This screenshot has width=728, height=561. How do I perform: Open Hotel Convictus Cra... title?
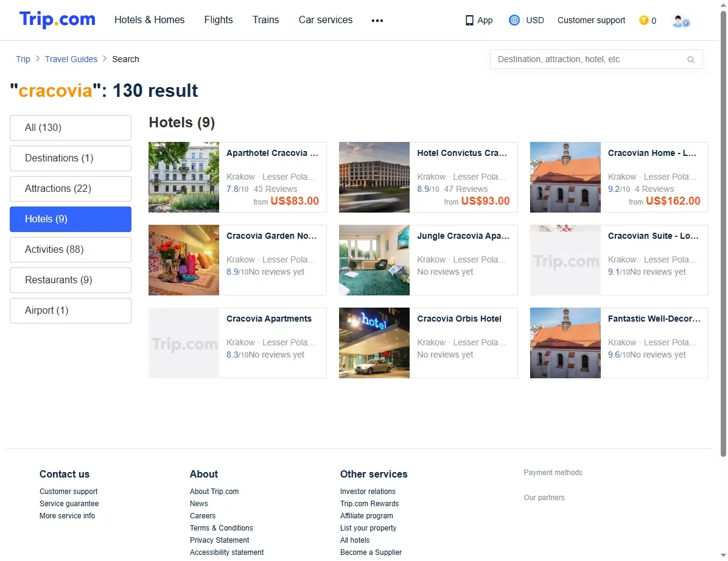coord(462,153)
